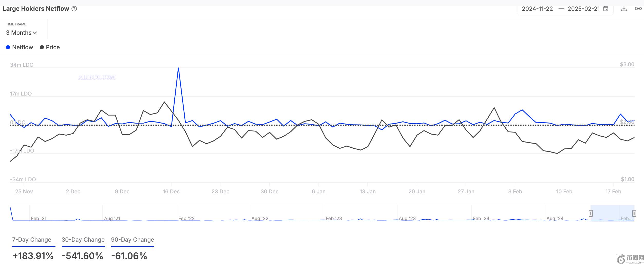Screen dimensions: 644x264
Task: Click the 16 Dec netflow spike peak
Action: (178, 68)
